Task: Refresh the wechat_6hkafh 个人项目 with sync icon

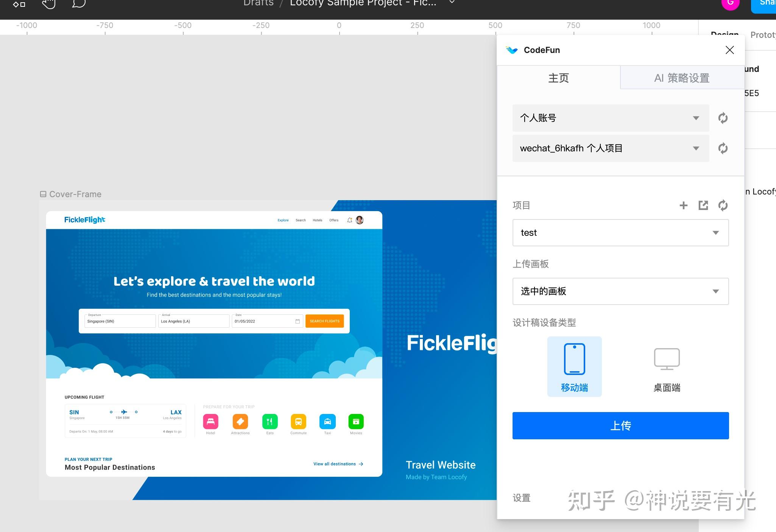Action: tap(723, 148)
